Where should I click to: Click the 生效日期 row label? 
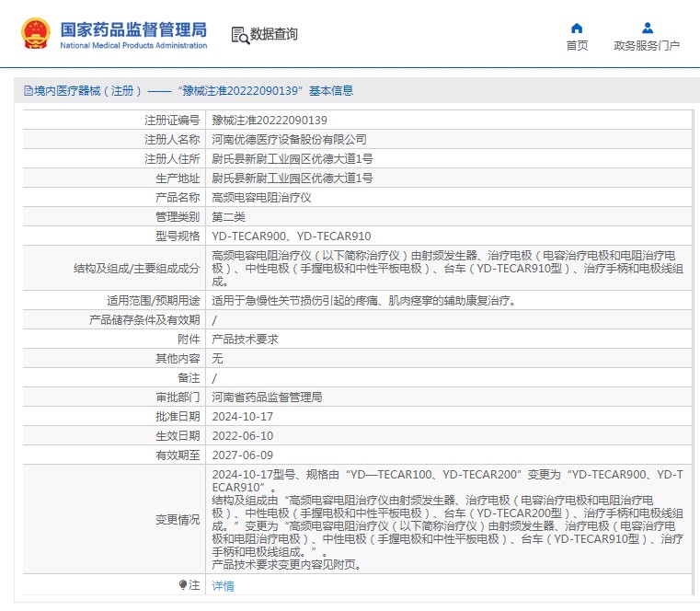(x=178, y=435)
